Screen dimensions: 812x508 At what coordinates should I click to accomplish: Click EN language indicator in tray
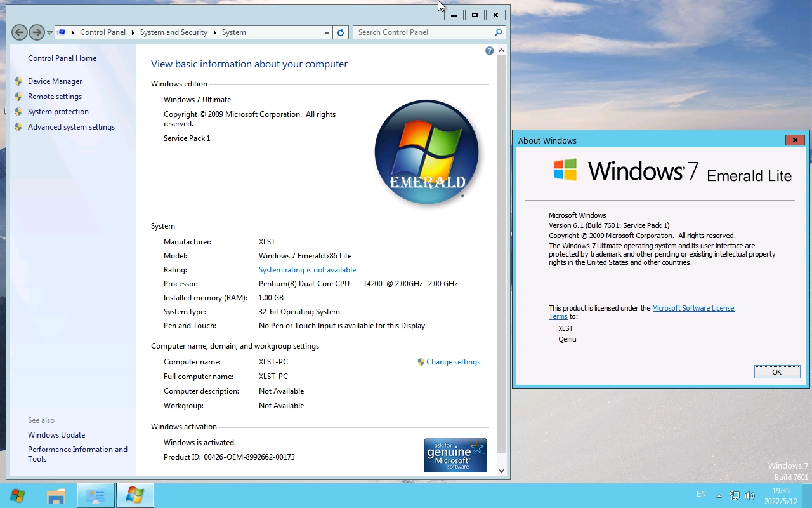701,494
